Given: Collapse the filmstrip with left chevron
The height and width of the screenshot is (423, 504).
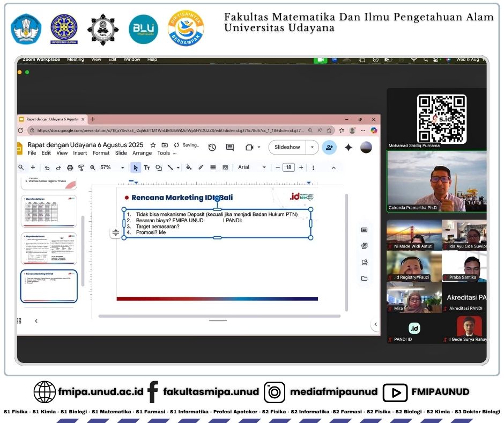Looking at the screenshot, I should coord(36,321).
